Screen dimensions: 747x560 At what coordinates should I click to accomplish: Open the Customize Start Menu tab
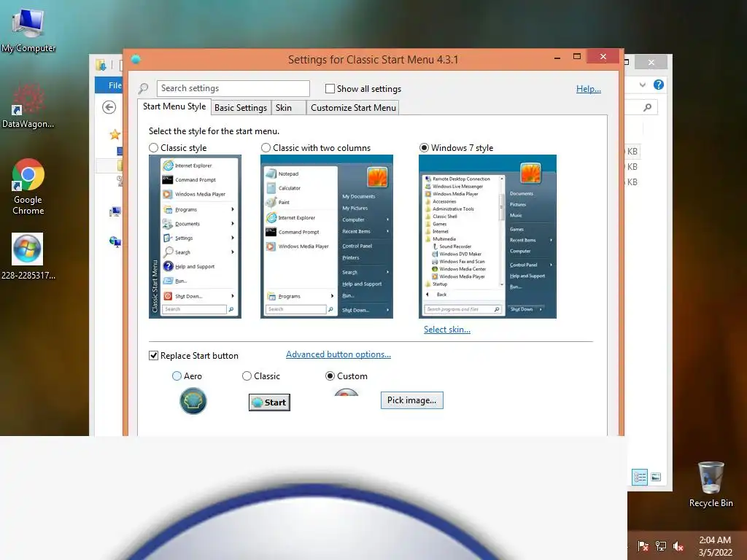(x=353, y=108)
